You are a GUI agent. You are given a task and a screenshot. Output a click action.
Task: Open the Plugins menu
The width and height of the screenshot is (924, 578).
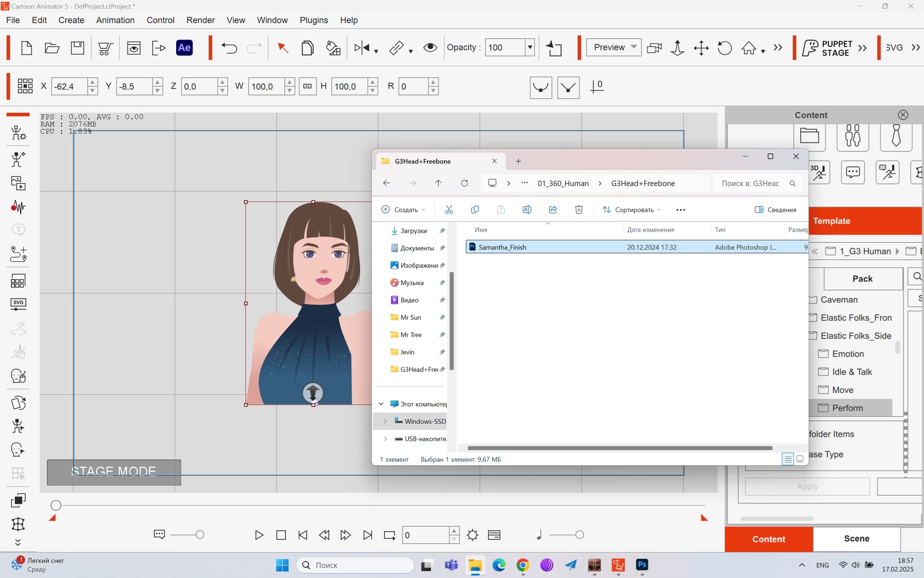314,20
